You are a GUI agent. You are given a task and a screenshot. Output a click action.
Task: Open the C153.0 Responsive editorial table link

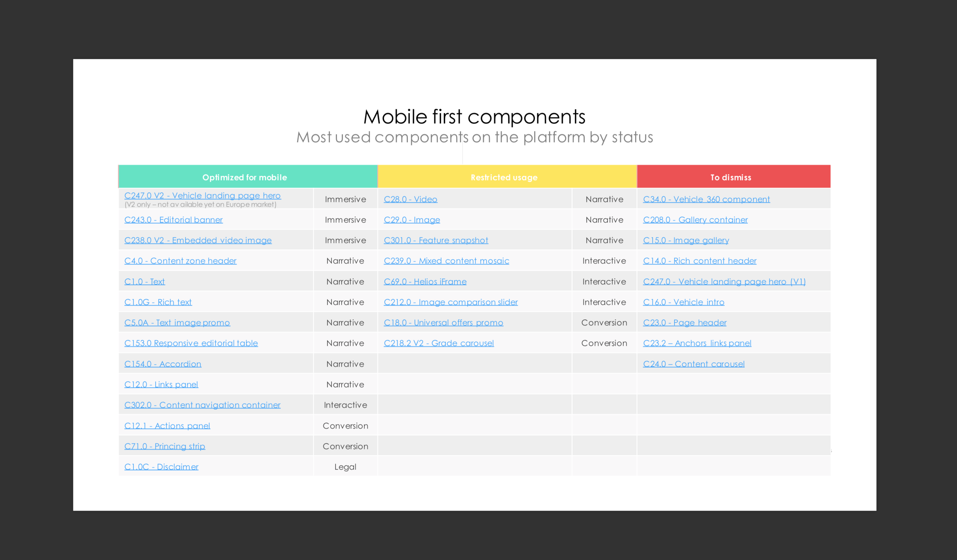pyautogui.click(x=191, y=343)
